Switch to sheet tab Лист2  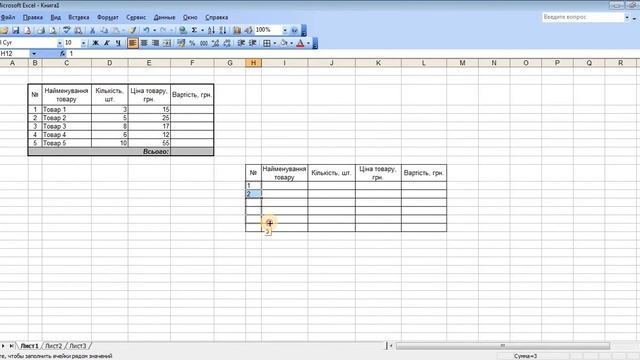click(x=53, y=346)
